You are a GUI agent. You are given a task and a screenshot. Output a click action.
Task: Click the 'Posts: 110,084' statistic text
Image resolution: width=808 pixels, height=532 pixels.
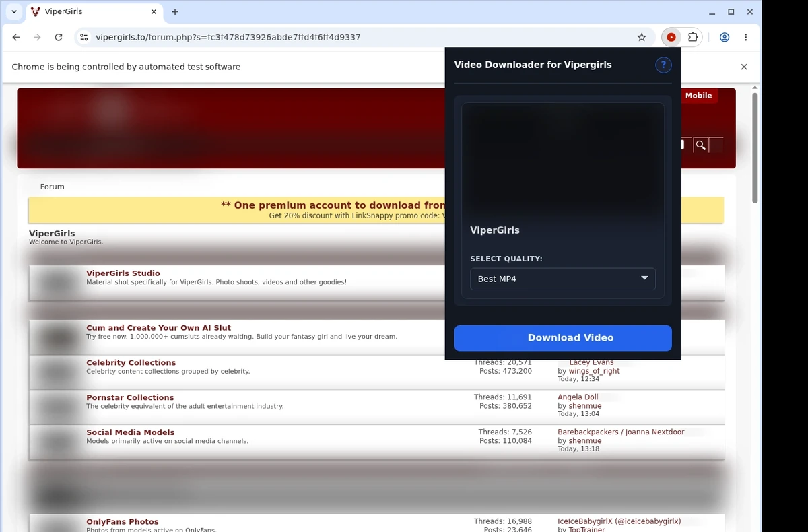point(506,441)
